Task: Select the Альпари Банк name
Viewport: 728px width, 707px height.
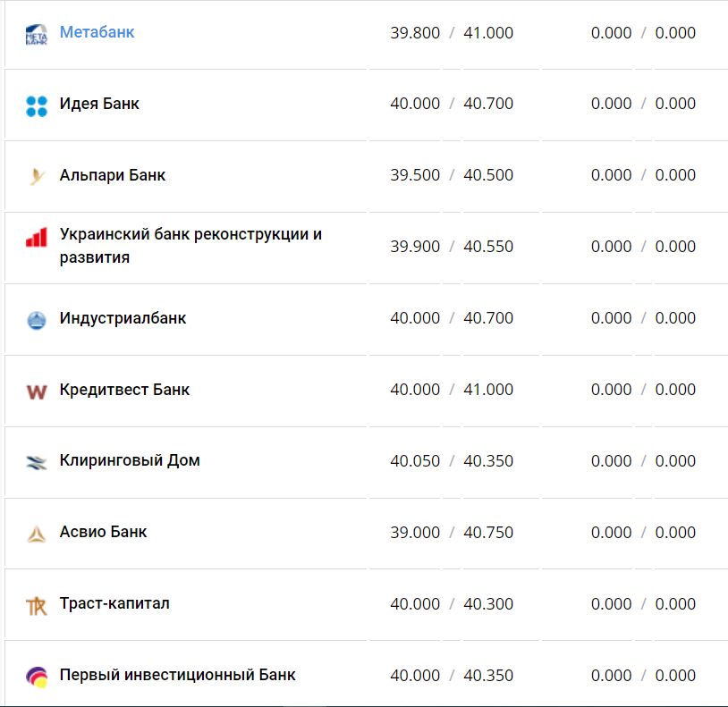Action: [113, 175]
